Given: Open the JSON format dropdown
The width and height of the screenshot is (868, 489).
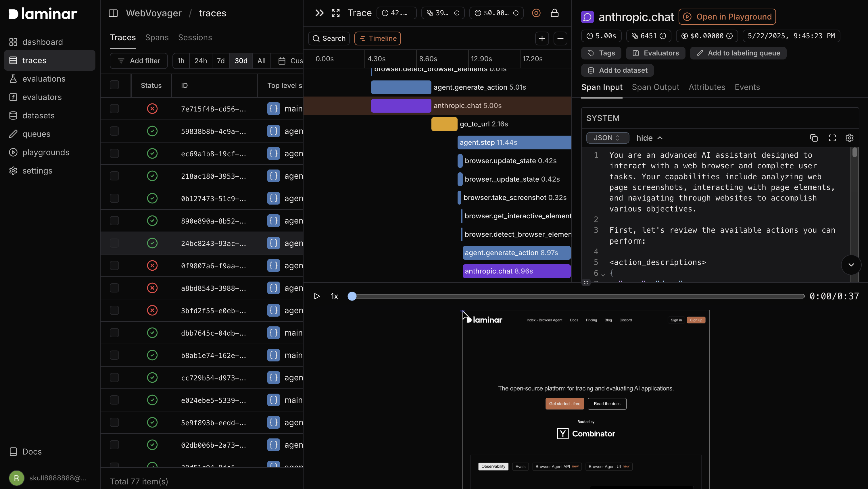Looking at the screenshot, I should click(x=607, y=138).
